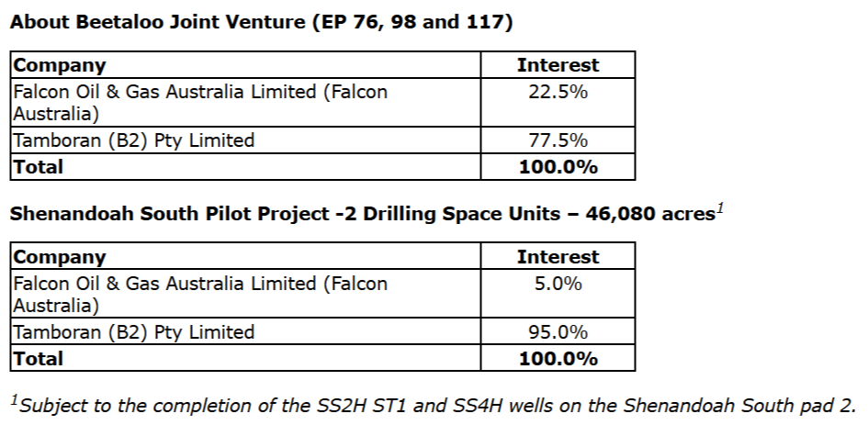Image resolution: width=868 pixels, height=425 pixels.
Task: Click Interest header in Shenandoah table
Action: (558, 257)
